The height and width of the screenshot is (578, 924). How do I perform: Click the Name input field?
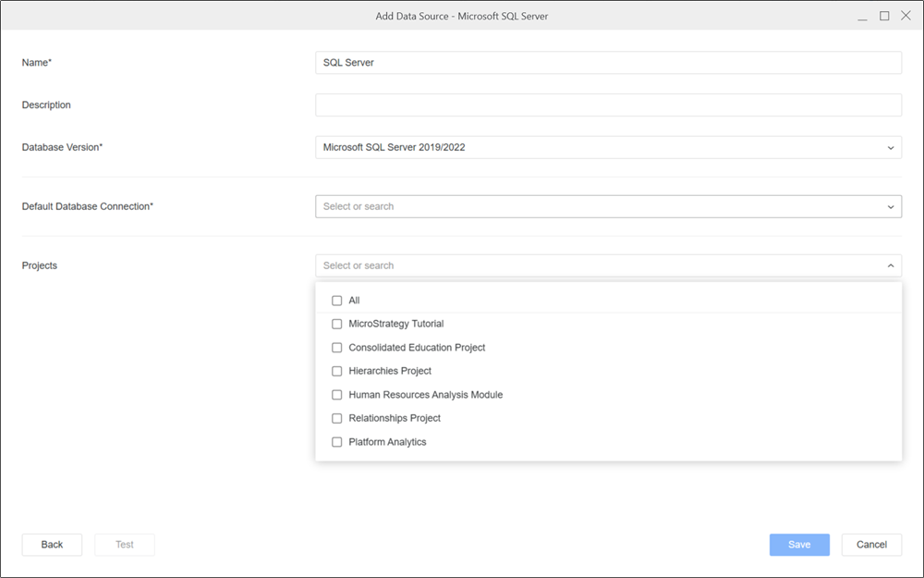click(x=608, y=62)
